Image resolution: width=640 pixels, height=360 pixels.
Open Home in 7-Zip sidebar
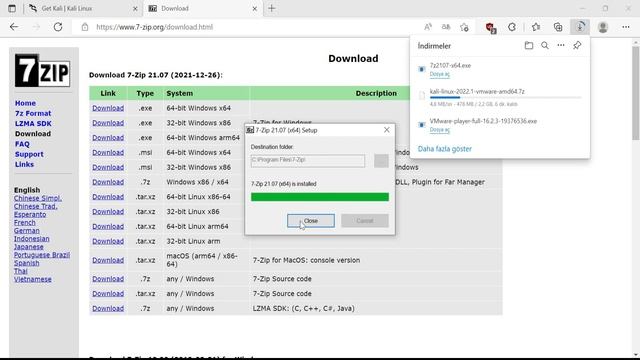[x=25, y=103]
